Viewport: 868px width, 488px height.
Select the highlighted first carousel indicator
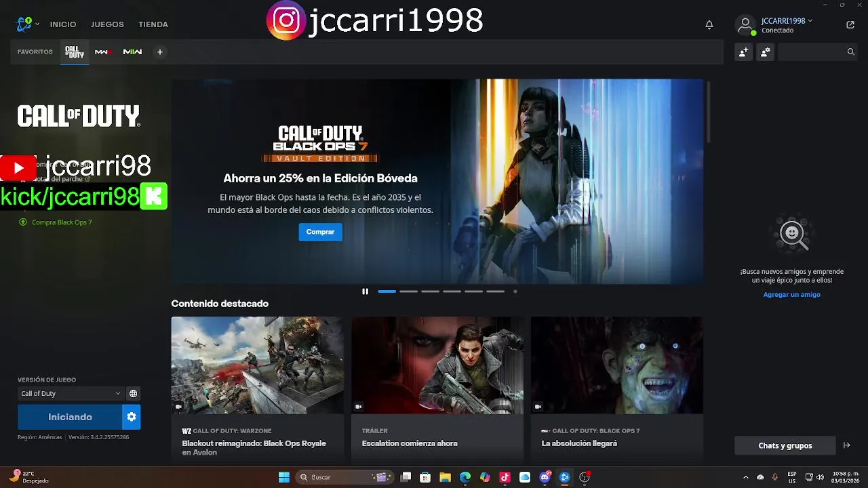pos(387,291)
